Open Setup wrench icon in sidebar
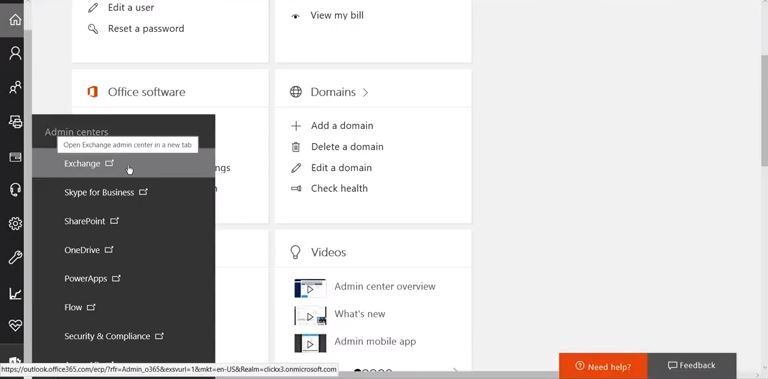This screenshot has height=379, width=768. [15, 258]
